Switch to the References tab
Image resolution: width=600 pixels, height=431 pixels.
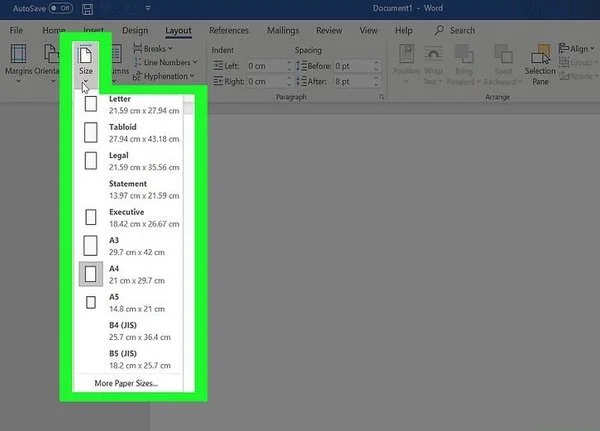(x=229, y=30)
